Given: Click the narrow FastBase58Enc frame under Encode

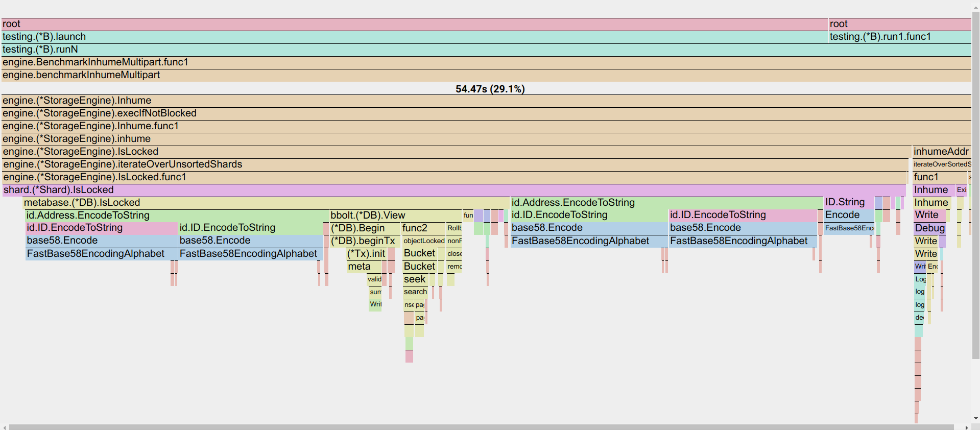Looking at the screenshot, I should point(849,228).
